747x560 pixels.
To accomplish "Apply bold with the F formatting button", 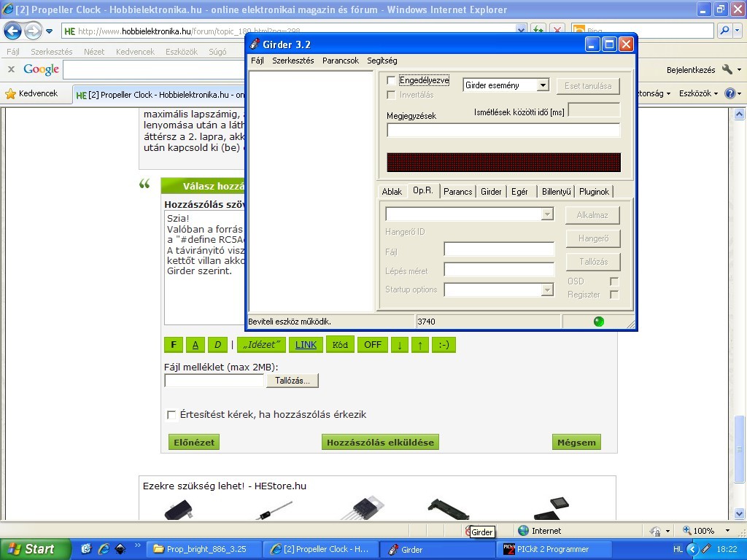I will pyautogui.click(x=174, y=345).
